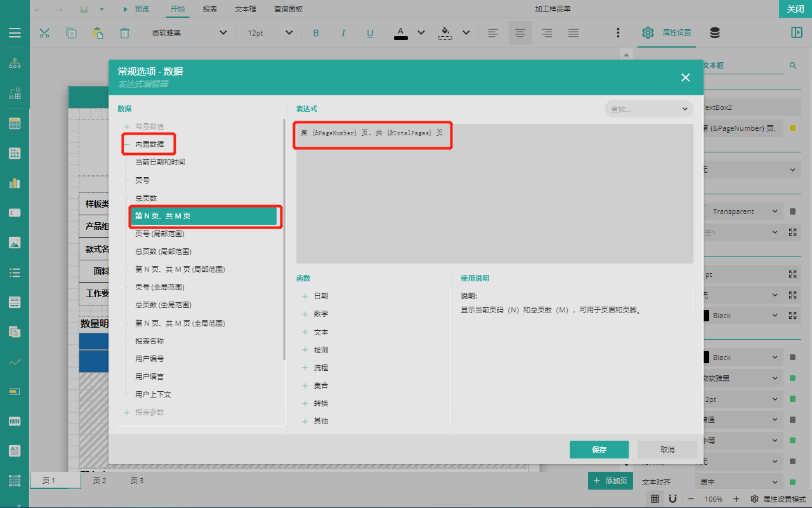The height and width of the screenshot is (508, 812).
Task: Open the data binding database icon
Action: pos(714,33)
